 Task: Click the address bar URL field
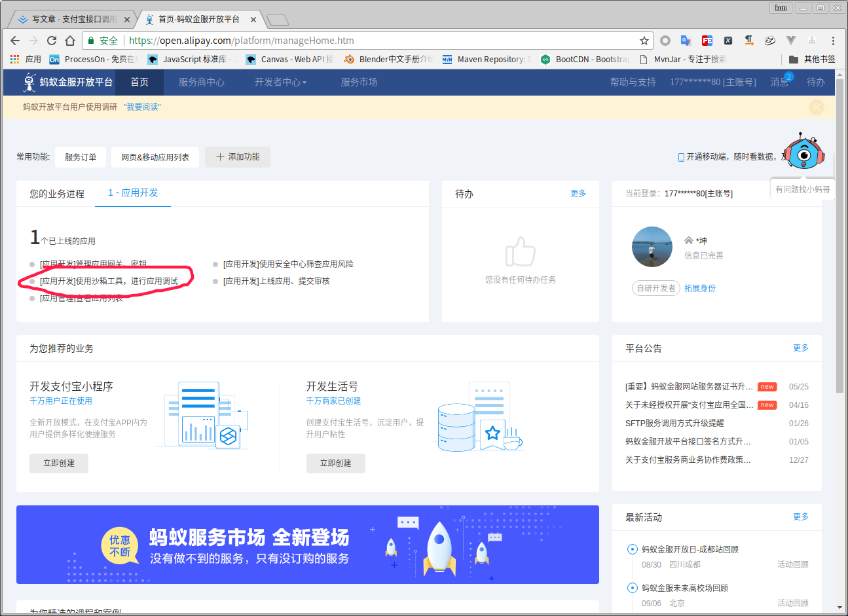click(x=367, y=41)
